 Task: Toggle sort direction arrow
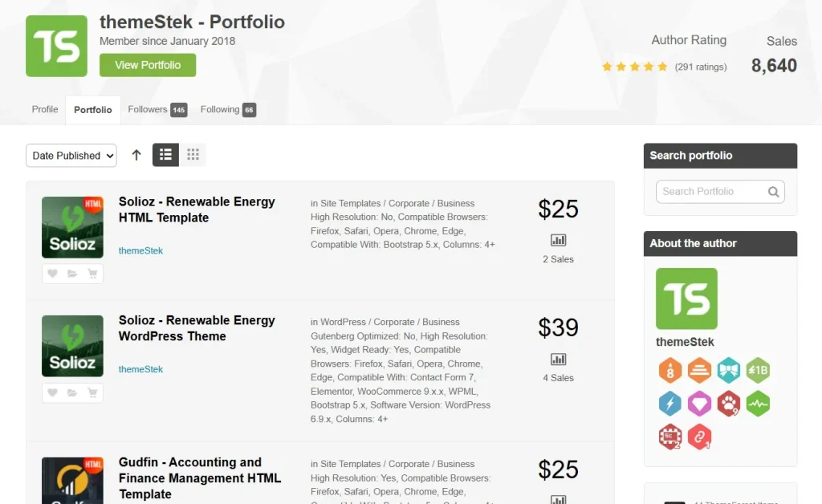136,156
